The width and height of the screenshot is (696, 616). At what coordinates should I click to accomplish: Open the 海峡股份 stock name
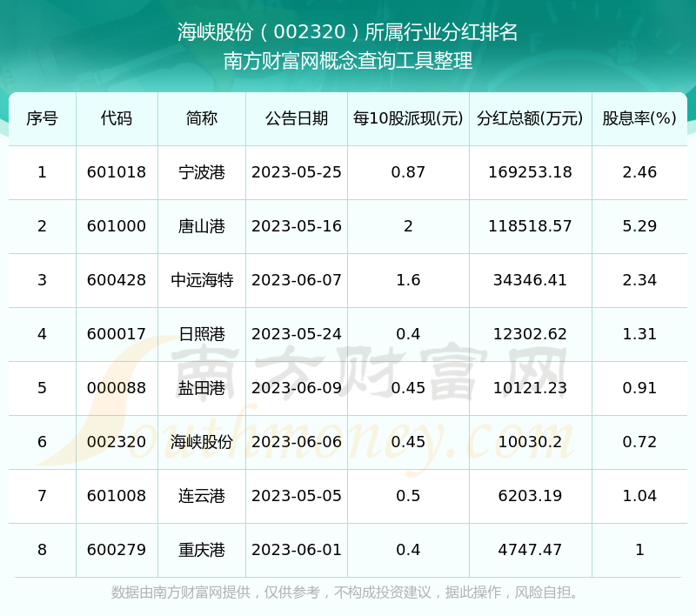tap(202, 442)
